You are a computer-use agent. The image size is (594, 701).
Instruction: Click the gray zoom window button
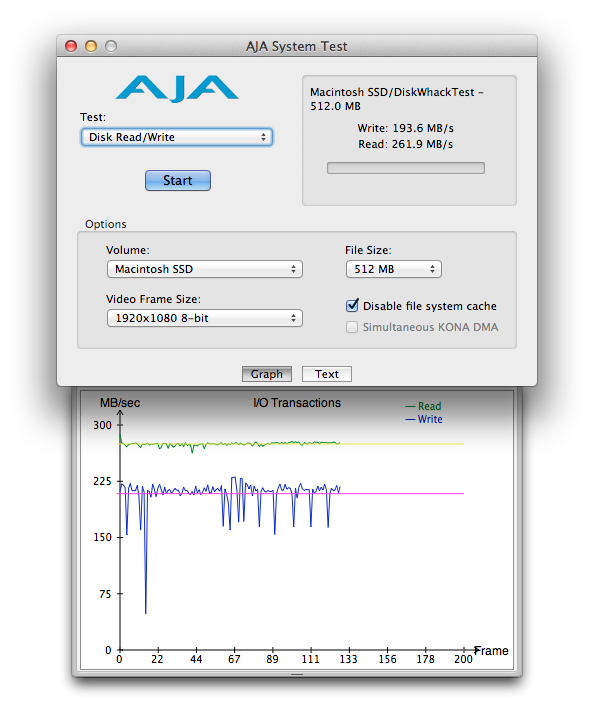click(x=111, y=46)
